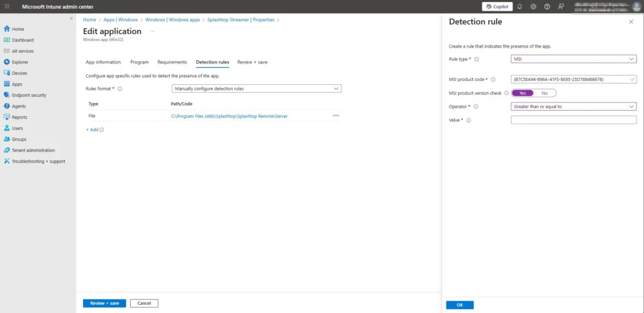Click the Value input field

[x=574, y=120]
